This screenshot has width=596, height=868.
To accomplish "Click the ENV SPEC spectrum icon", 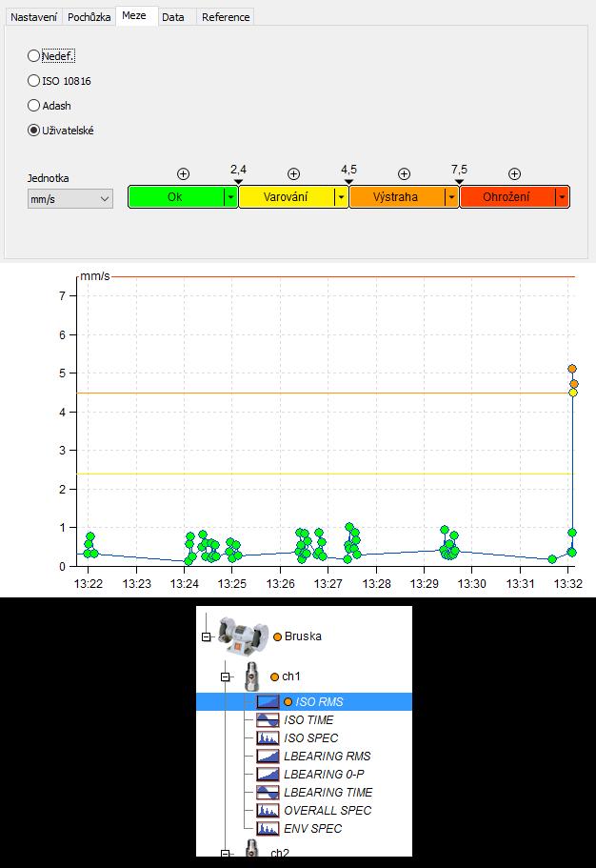I will (x=268, y=829).
